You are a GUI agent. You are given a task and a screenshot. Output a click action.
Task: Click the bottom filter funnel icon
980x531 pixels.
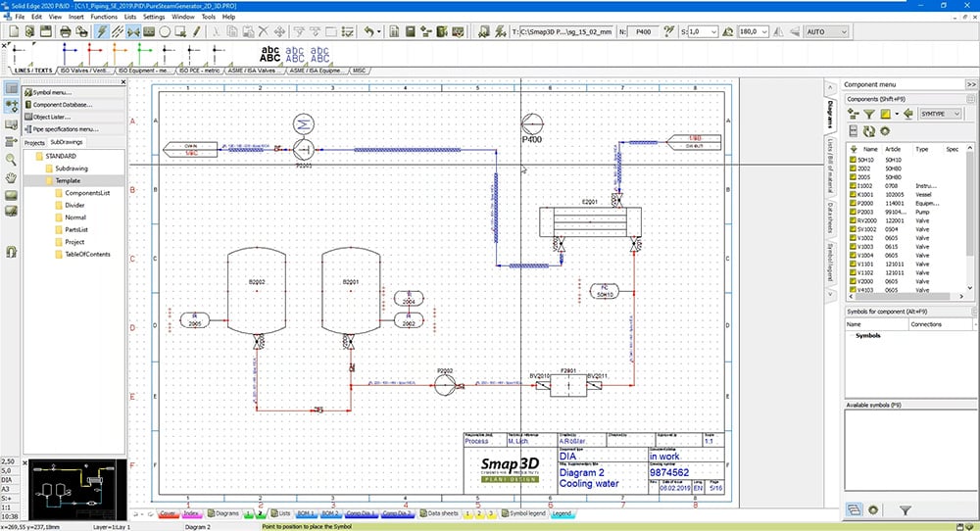pos(905,509)
